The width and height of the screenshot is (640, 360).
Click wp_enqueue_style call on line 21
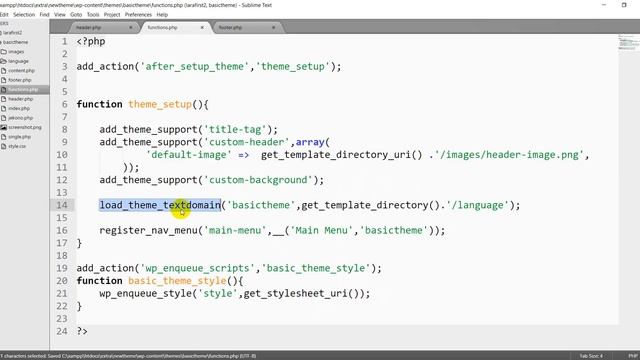[x=146, y=294]
